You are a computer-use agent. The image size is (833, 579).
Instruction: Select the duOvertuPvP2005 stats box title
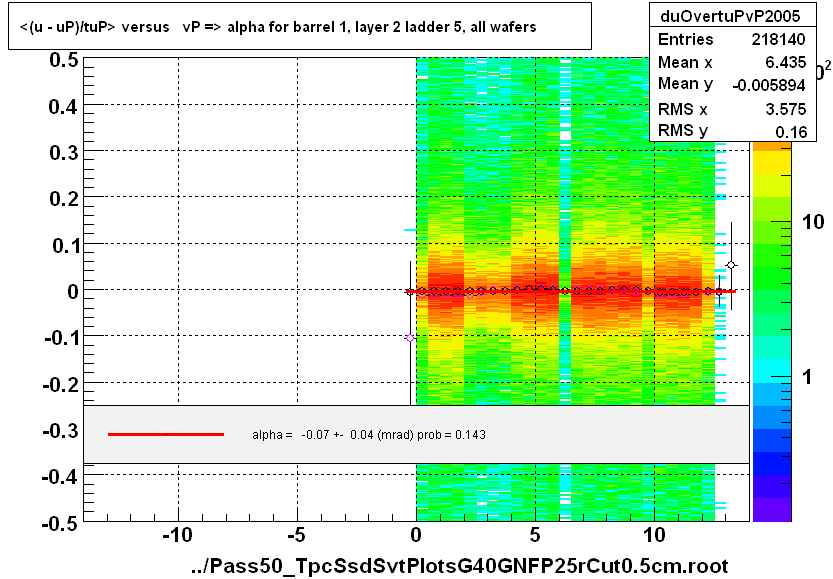[x=730, y=16]
